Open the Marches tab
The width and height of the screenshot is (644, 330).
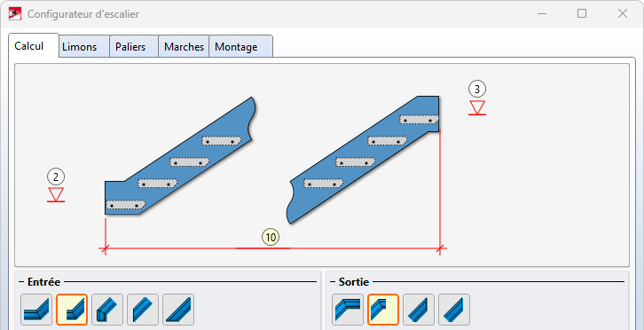184,46
